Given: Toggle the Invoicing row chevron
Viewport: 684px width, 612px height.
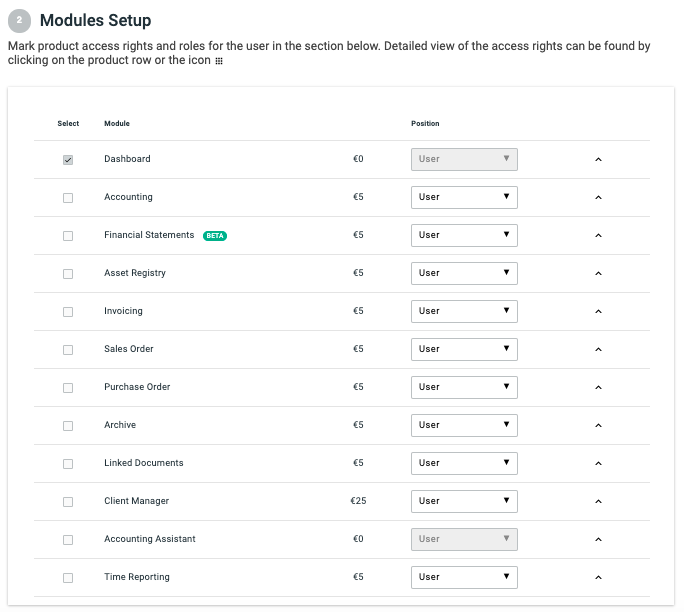Looking at the screenshot, I should (x=598, y=312).
